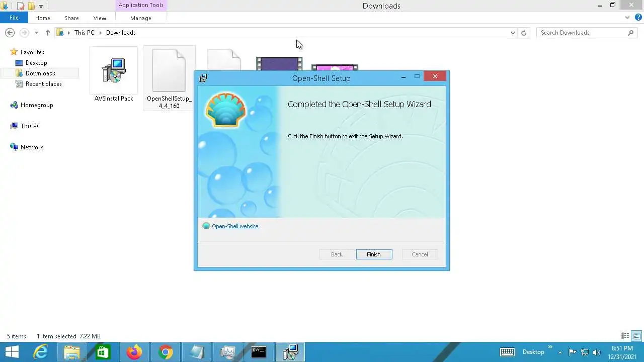Switch to the View ribbon tab
This screenshot has width=644, height=362.
tap(100, 18)
